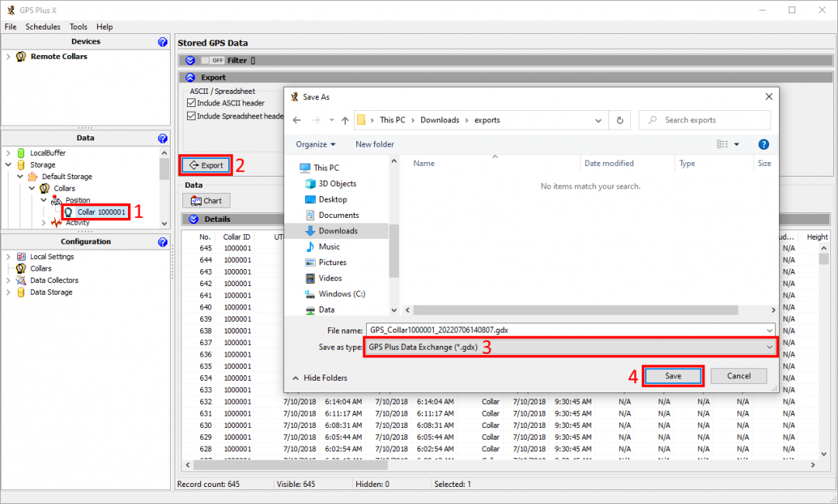Image resolution: width=838 pixels, height=504 pixels.
Task: Open the Tools menu
Action: point(78,26)
